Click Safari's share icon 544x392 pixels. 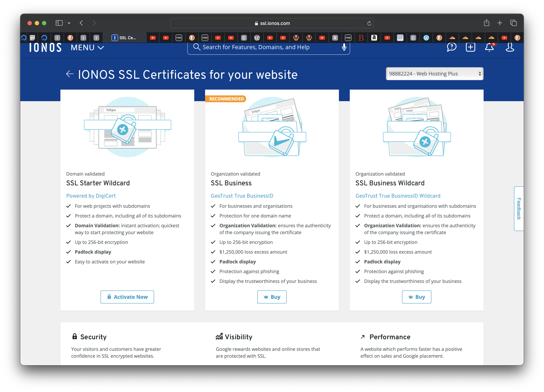click(486, 23)
